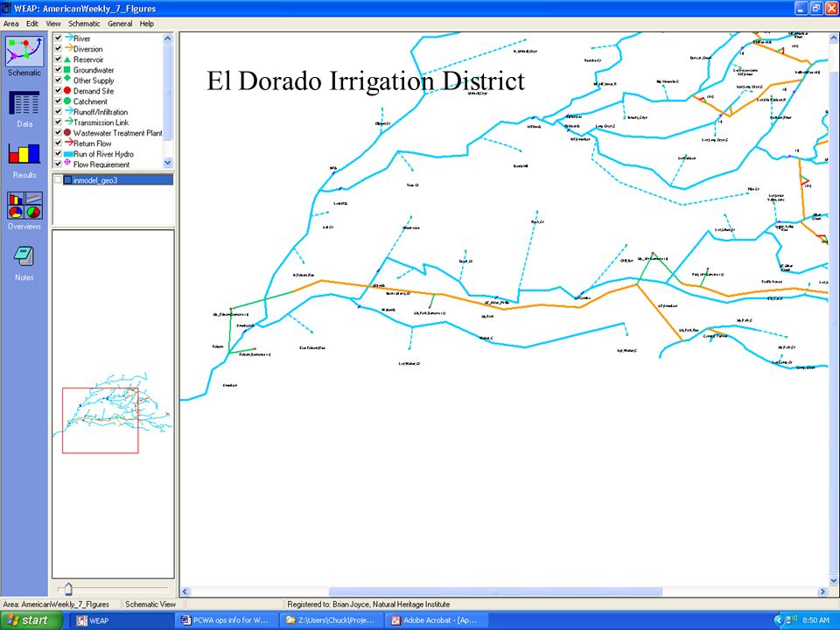
Task: Switch to WEAP taskbar button
Action: (x=122, y=620)
